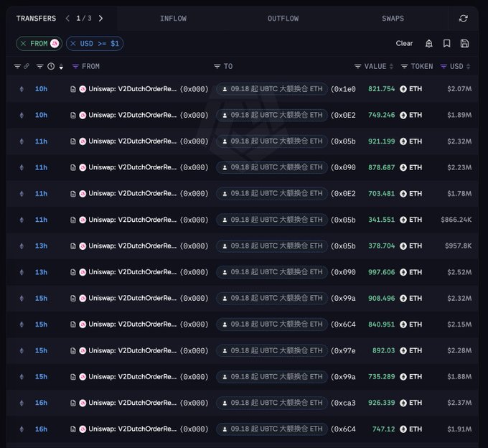Sort by the VALUE column arrows
Viewport: 488px width, 448px height.
click(x=391, y=66)
